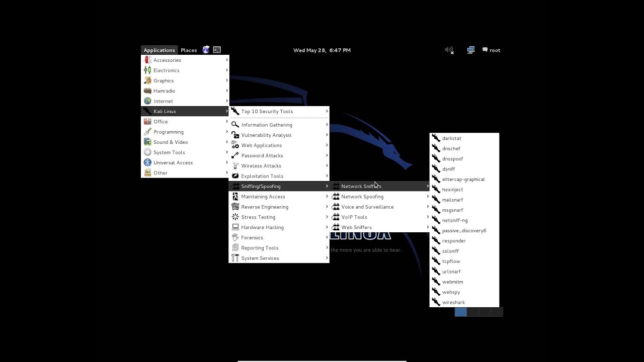Click the Information Gathering magnifier icon
This screenshot has height=362, width=644.
click(x=235, y=125)
